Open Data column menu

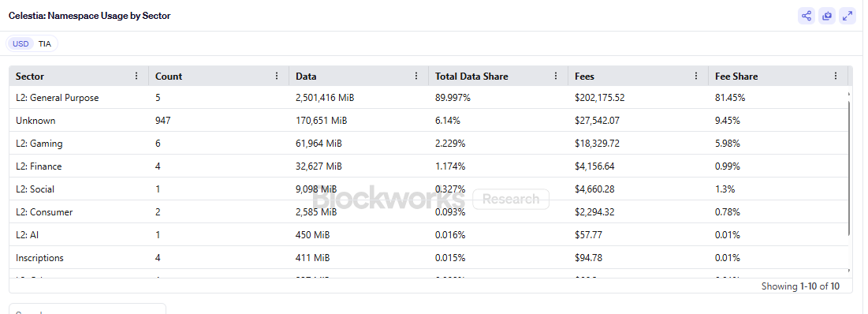point(416,77)
